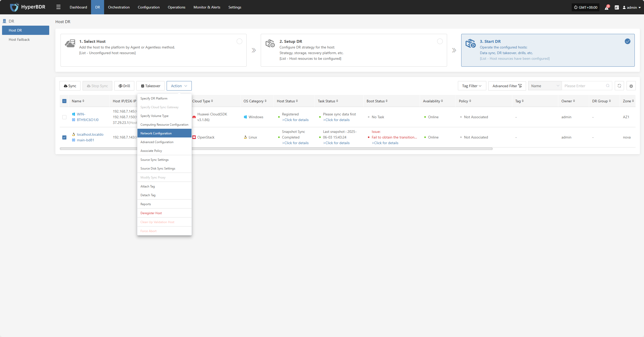
Task: Open Reports from Action menu
Action: tap(164, 204)
